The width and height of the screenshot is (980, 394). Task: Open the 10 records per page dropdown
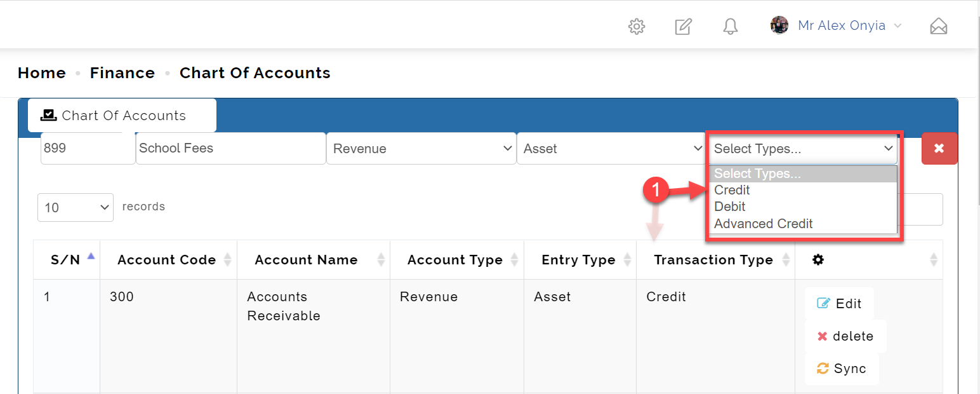pyautogui.click(x=76, y=207)
